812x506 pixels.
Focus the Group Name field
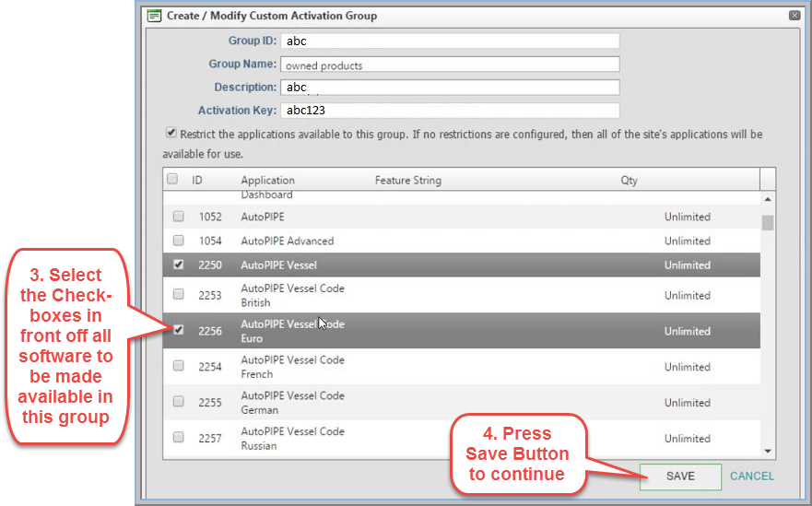pyautogui.click(x=450, y=65)
